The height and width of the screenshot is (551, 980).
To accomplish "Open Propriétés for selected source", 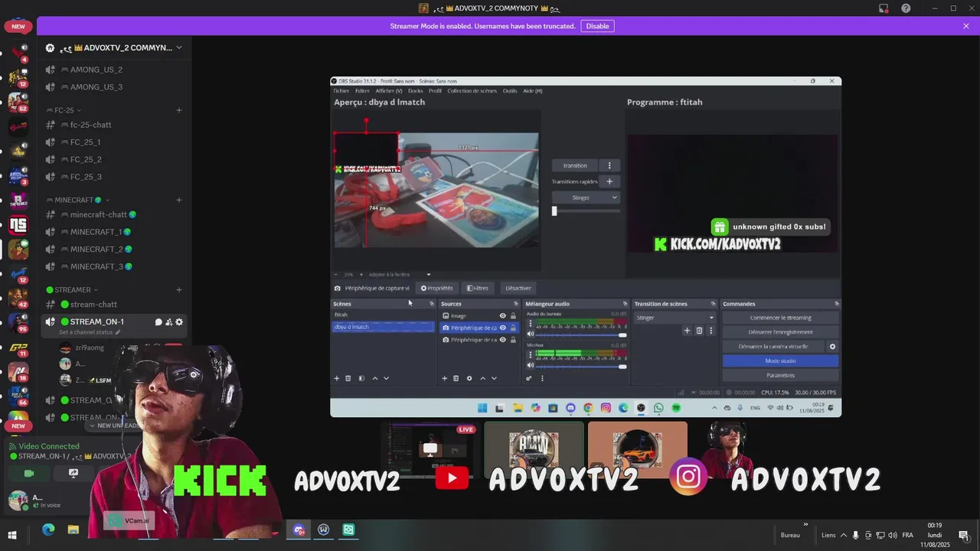I will pos(437,289).
